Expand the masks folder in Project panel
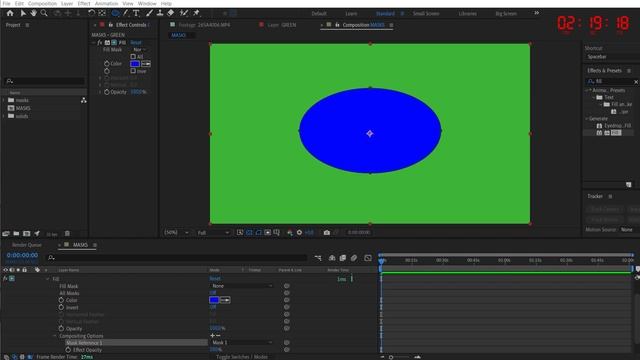 point(4,100)
